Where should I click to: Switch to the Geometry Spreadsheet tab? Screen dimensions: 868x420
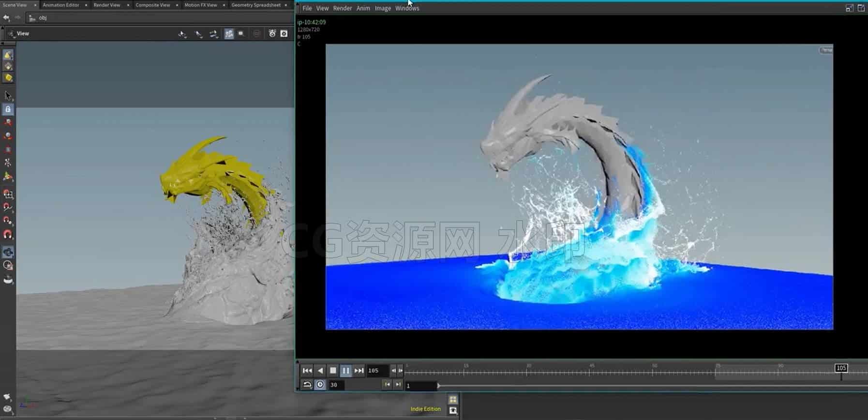pyautogui.click(x=256, y=5)
